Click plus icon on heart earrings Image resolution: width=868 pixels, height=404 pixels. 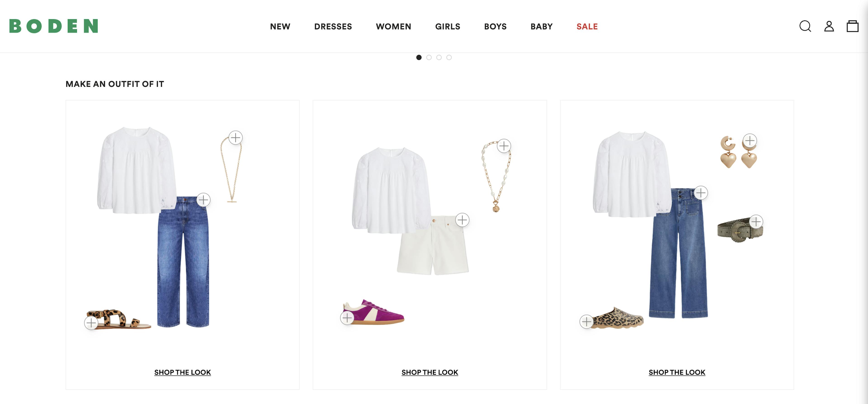(x=750, y=140)
